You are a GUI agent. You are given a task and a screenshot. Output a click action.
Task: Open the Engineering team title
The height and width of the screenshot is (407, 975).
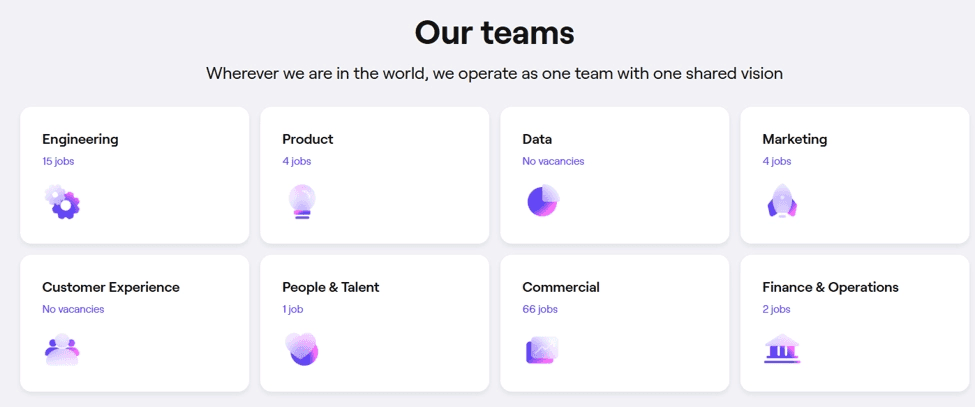80,139
